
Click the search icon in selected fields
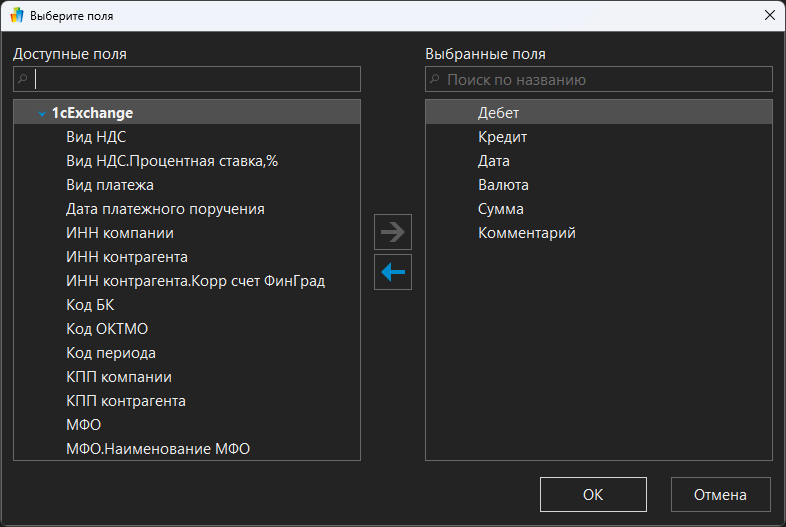coord(434,79)
